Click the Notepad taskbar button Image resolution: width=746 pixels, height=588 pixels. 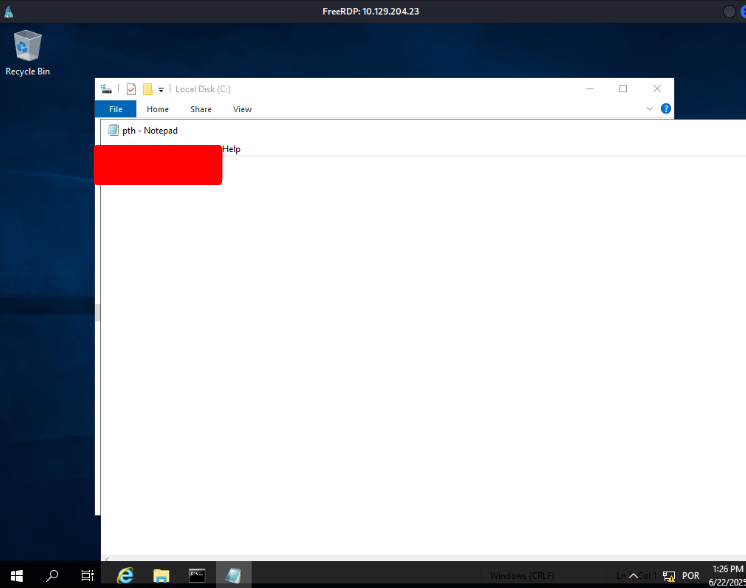[234, 575]
